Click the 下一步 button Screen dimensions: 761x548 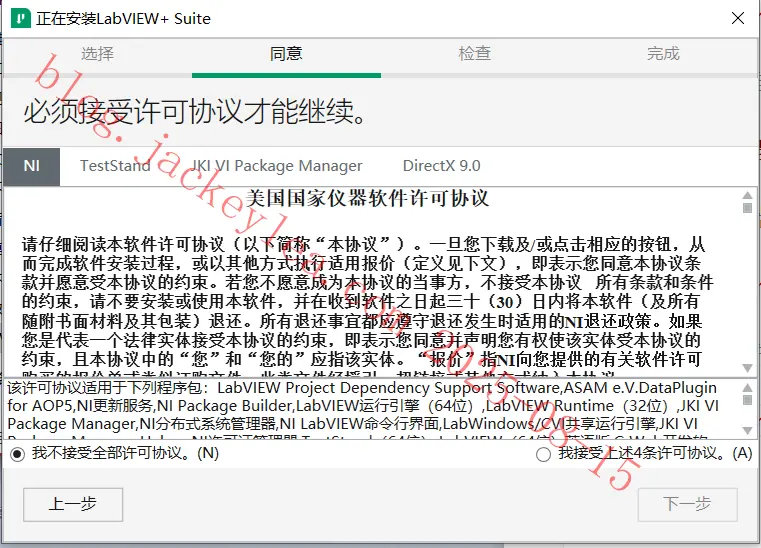(x=688, y=505)
